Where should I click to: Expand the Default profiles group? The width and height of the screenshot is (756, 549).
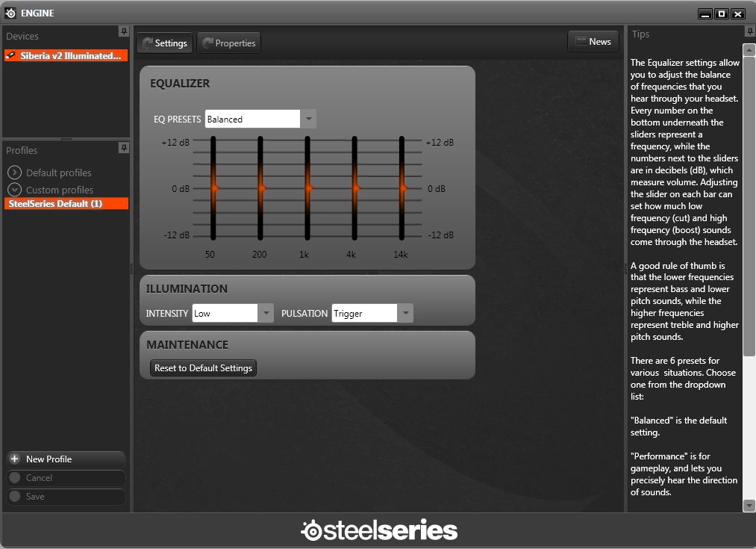[x=14, y=173]
